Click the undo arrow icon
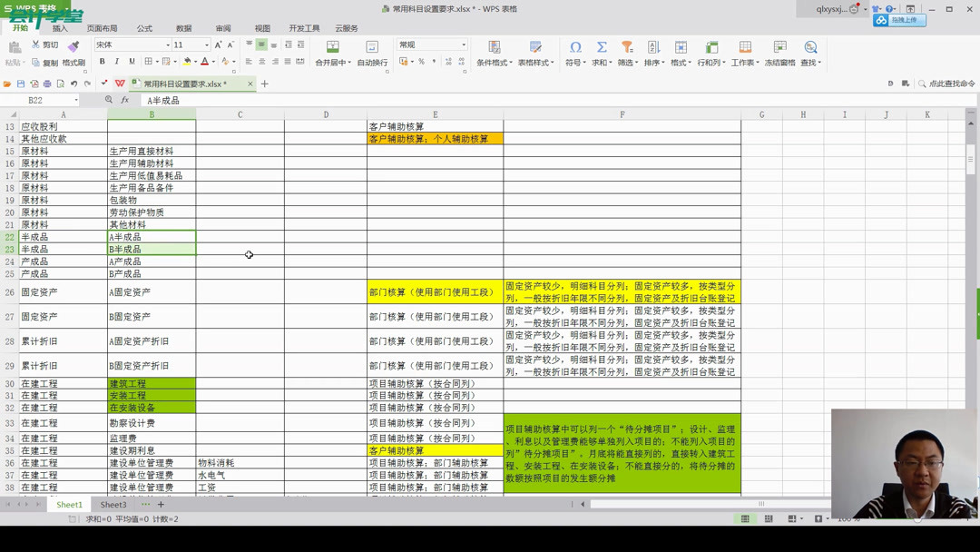This screenshot has height=552, width=980. point(74,84)
